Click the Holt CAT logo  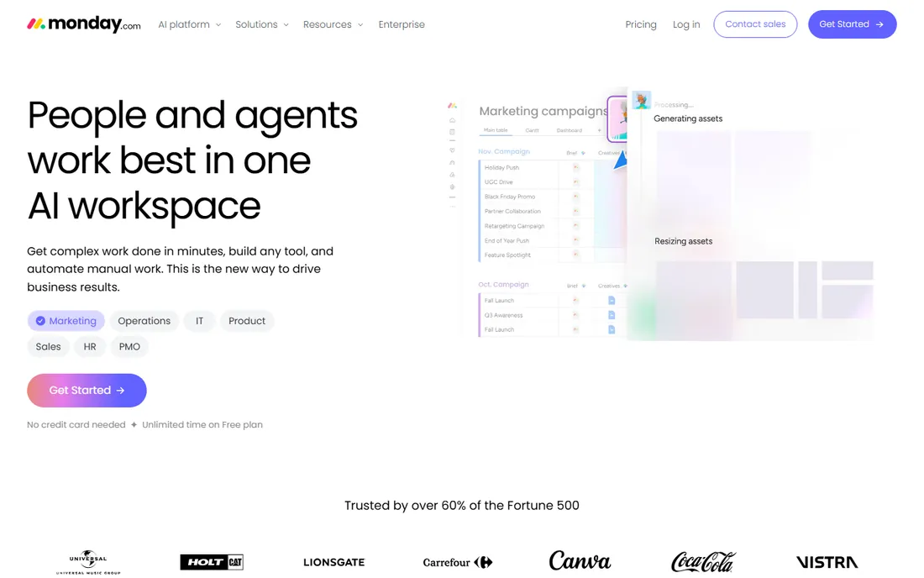pos(212,562)
